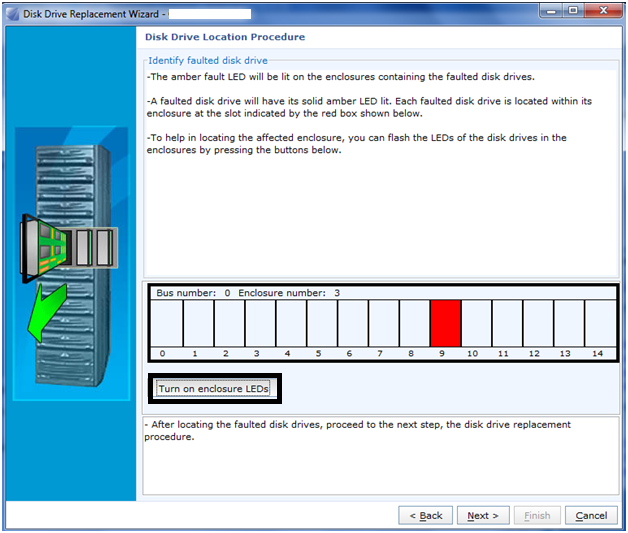Select disk slot 1 in the enclosure
The height and width of the screenshot is (533, 628).
(x=198, y=322)
